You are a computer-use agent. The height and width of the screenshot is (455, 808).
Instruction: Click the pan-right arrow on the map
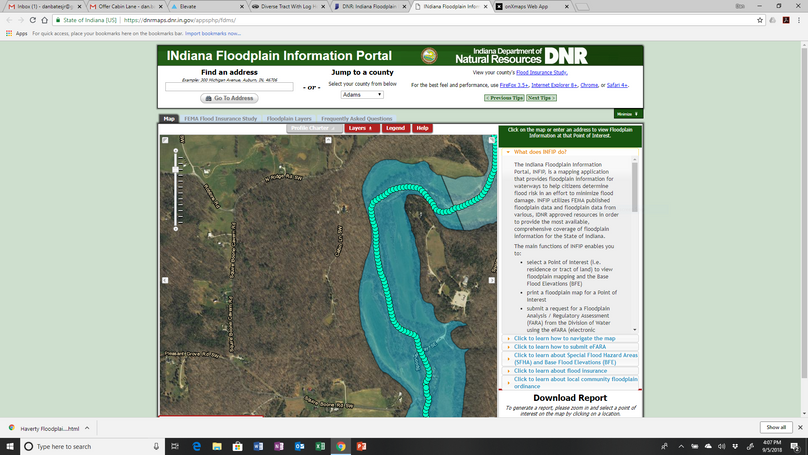pyautogui.click(x=492, y=280)
